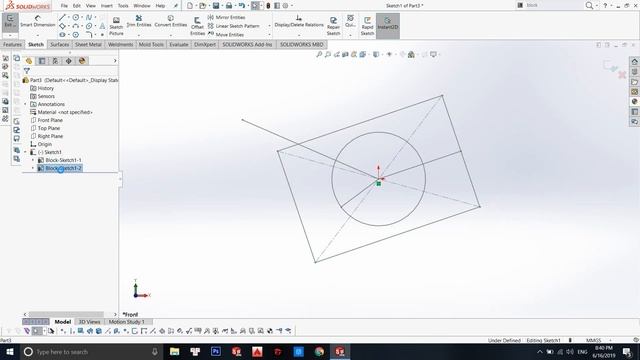Open the Linear Sketch Pattern dropdown arrow
The width and height of the screenshot is (640, 360).
click(x=269, y=26)
